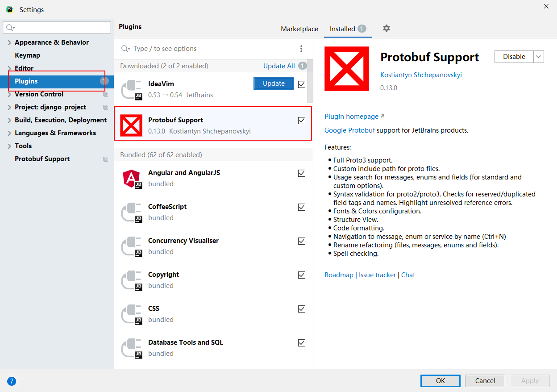
Task: Click the help question mark icon
Action: pos(12,381)
